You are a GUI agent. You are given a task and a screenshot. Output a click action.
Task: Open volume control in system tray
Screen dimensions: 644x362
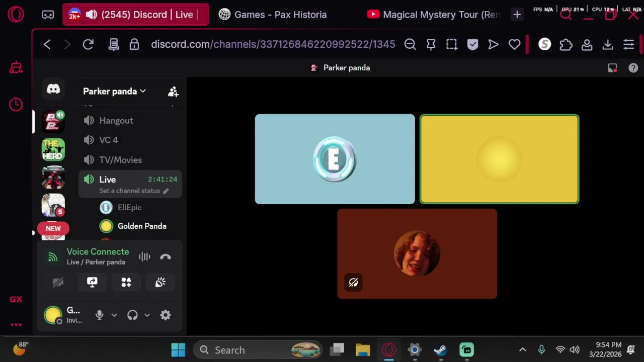(x=574, y=350)
